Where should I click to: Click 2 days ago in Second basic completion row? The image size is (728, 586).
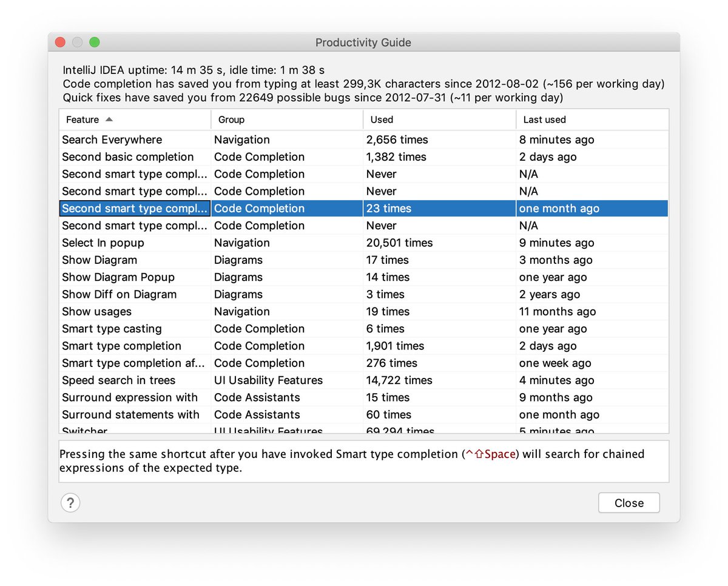(592, 157)
